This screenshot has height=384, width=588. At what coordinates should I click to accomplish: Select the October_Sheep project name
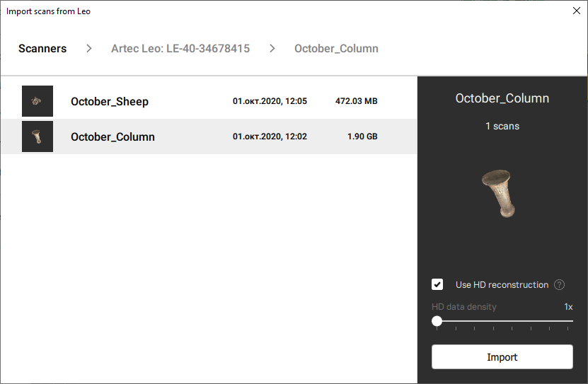(x=110, y=101)
